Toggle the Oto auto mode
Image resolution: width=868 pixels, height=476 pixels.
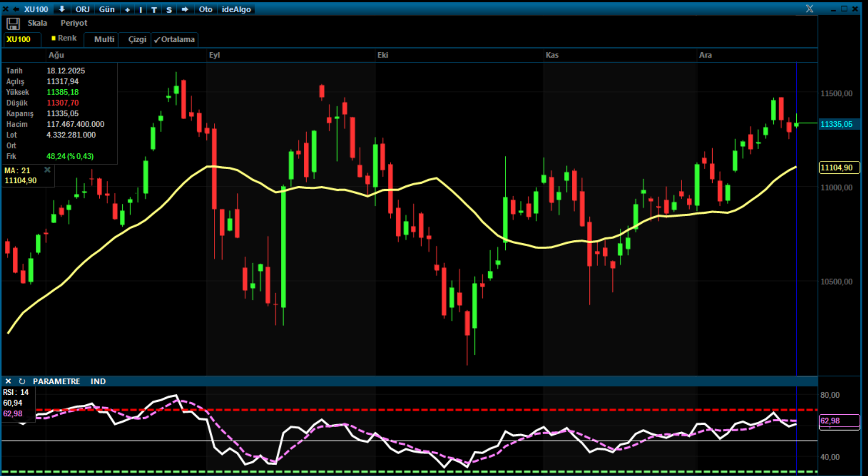[x=205, y=10]
